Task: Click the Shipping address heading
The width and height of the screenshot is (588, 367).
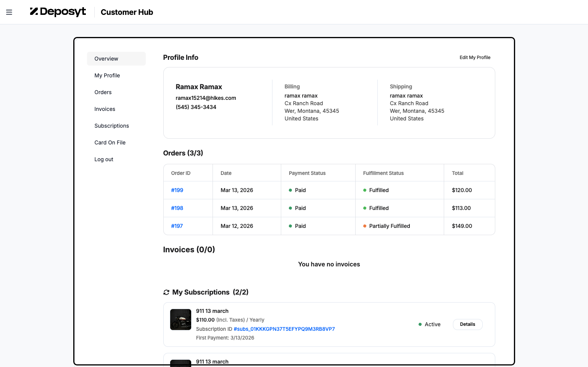Action: (x=401, y=87)
